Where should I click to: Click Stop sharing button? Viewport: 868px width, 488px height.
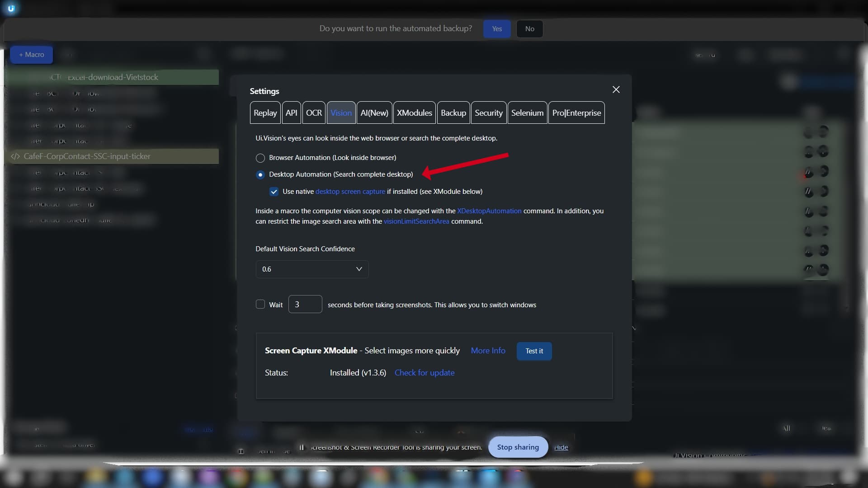point(518,447)
